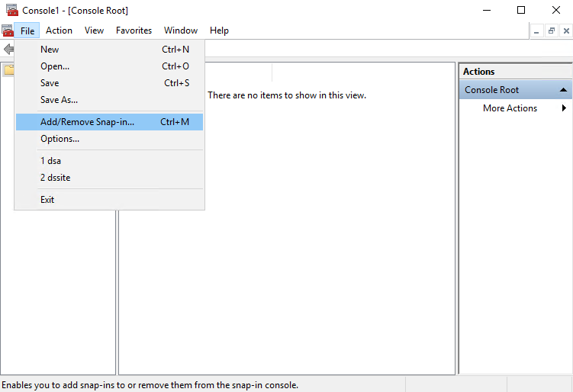Open the recent file 2 dssite
The width and height of the screenshot is (573, 392).
55,178
